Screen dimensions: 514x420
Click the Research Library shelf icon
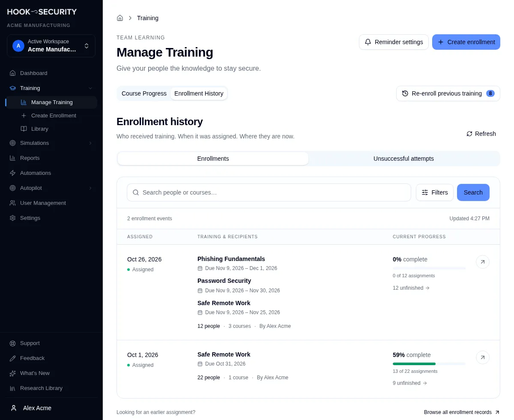[12, 388]
